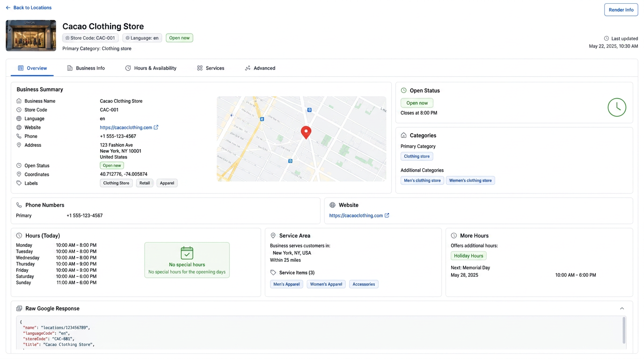Click the Hours & Availability clock icon
Image resolution: width=644 pixels, height=359 pixels.
pyautogui.click(x=128, y=68)
